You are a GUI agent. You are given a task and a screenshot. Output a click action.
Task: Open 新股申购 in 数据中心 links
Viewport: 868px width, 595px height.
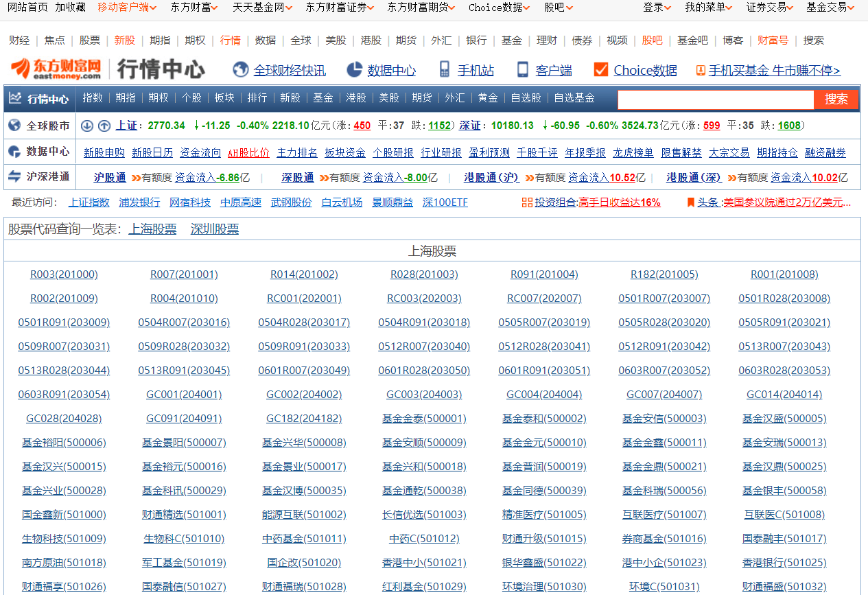(104, 152)
